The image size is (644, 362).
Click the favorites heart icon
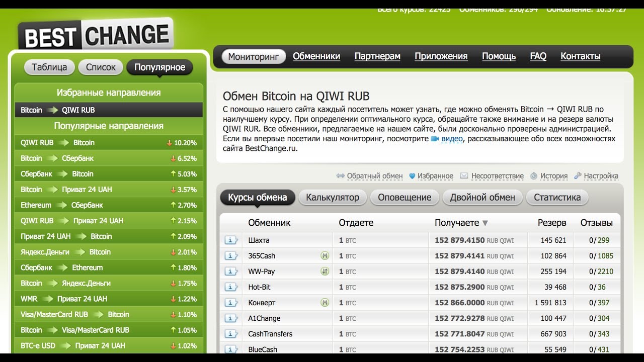(x=412, y=176)
